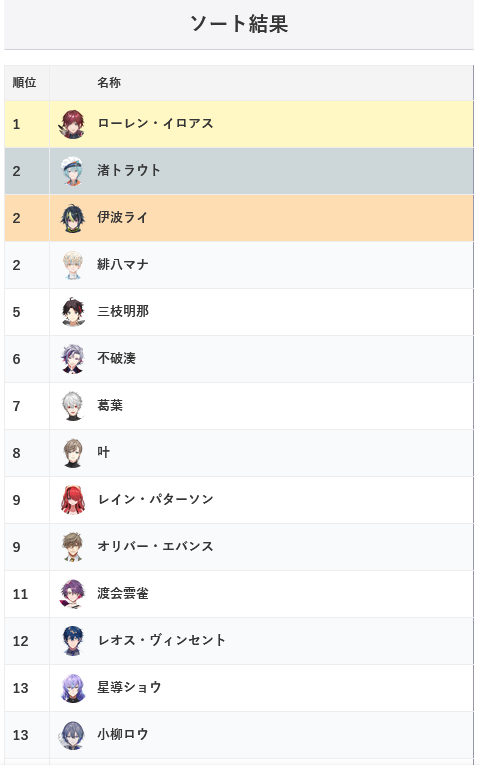Click the レイン・パターソン red-haired avatar

73,500
